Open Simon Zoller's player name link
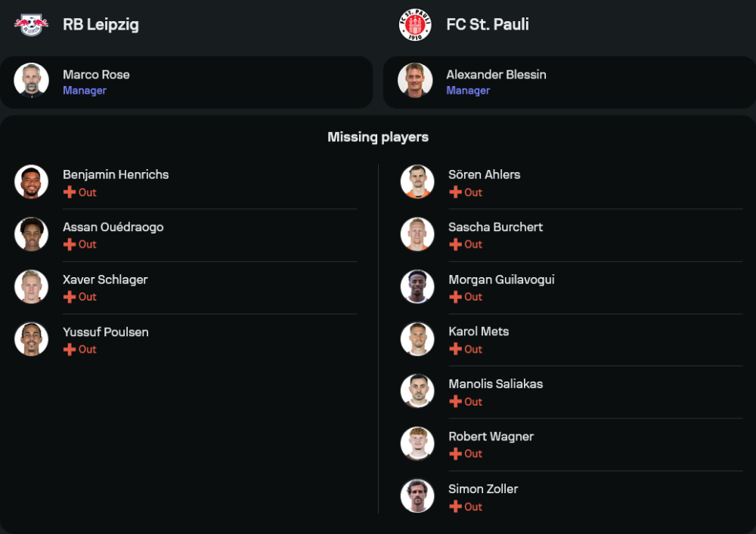The width and height of the screenshot is (756, 534). pyautogui.click(x=483, y=489)
